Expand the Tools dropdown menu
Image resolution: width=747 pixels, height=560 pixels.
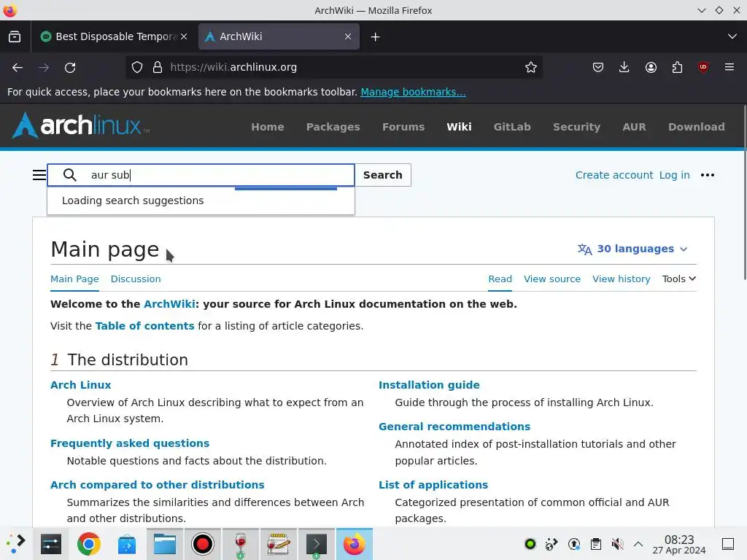[679, 279]
